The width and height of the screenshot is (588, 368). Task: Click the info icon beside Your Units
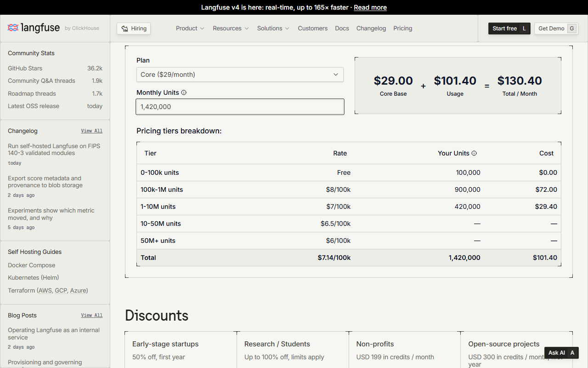(474, 153)
